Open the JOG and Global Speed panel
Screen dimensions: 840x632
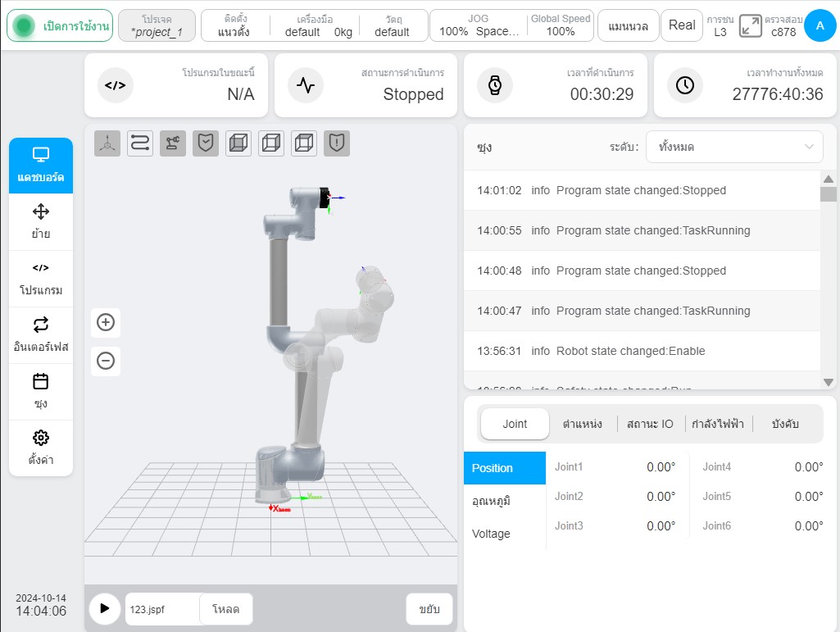tap(511, 25)
